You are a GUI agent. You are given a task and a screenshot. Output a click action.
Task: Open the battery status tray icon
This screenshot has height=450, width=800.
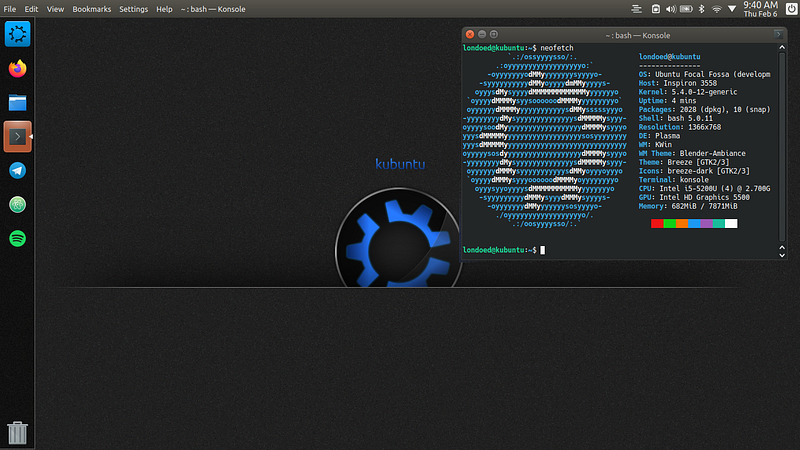pyautogui.click(x=686, y=9)
